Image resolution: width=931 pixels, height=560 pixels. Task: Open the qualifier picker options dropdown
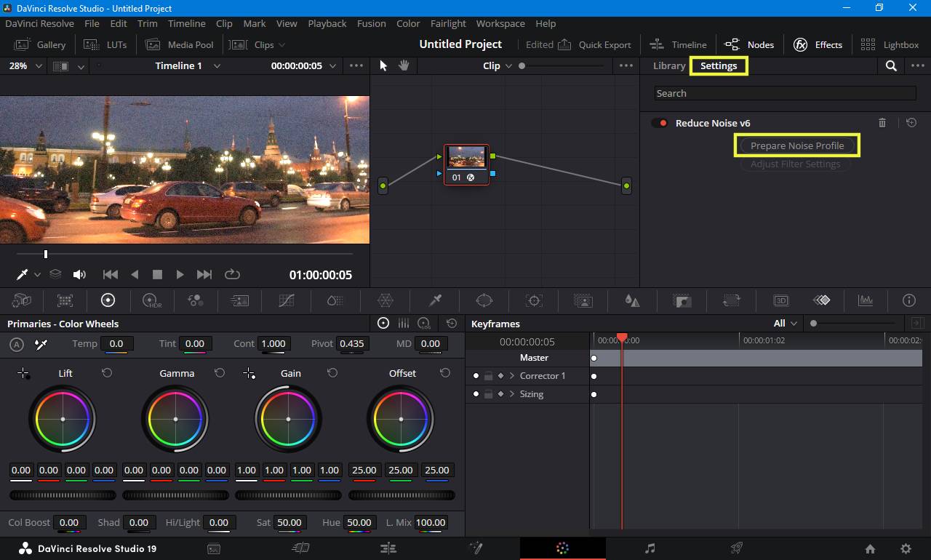tap(37, 275)
